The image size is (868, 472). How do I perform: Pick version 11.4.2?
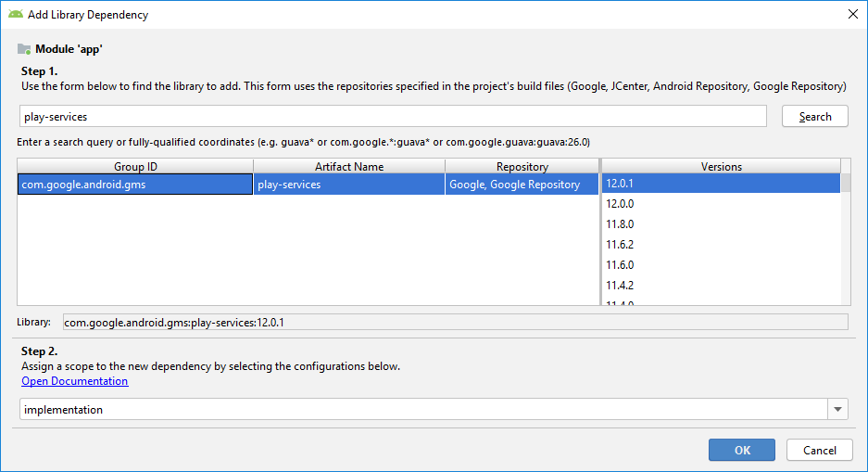(x=719, y=286)
